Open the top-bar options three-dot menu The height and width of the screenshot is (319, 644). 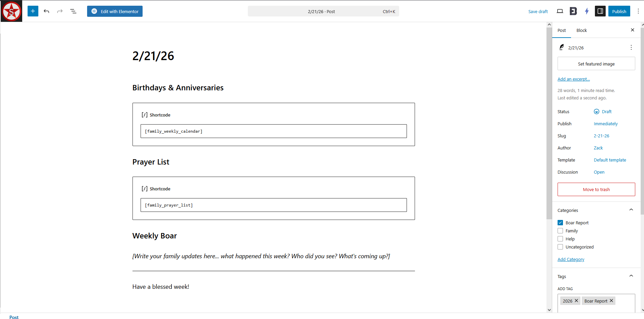[x=638, y=11]
